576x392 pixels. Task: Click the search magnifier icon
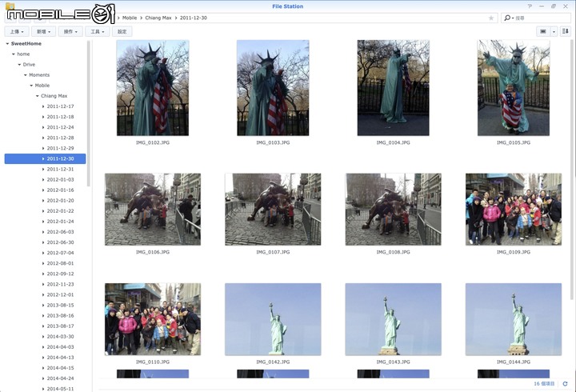point(507,18)
